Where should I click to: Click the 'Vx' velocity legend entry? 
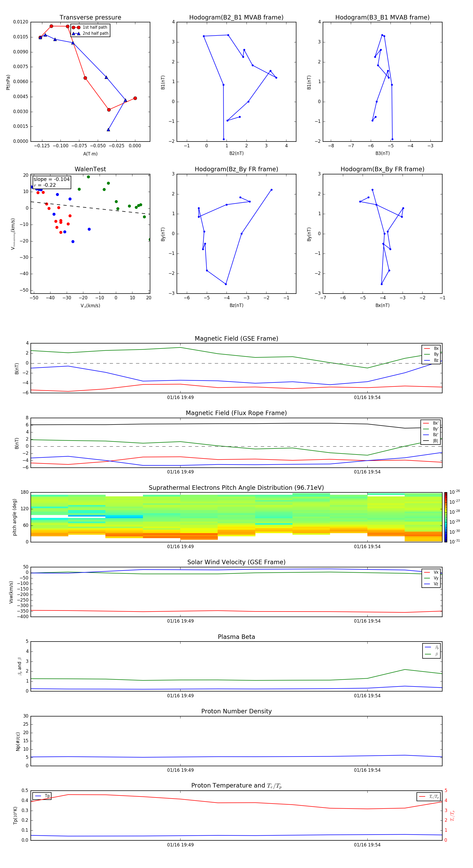431,572
